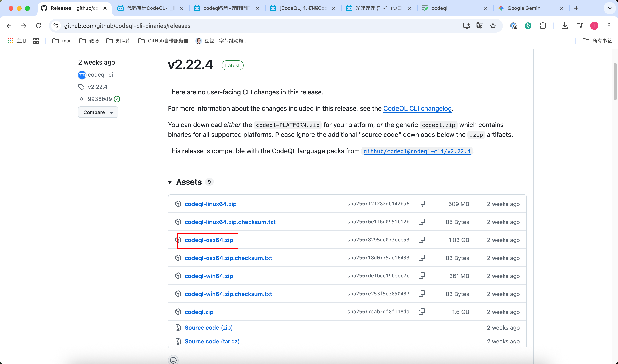
Task: Download codeql-linux64.zip
Action: point(210,204)
